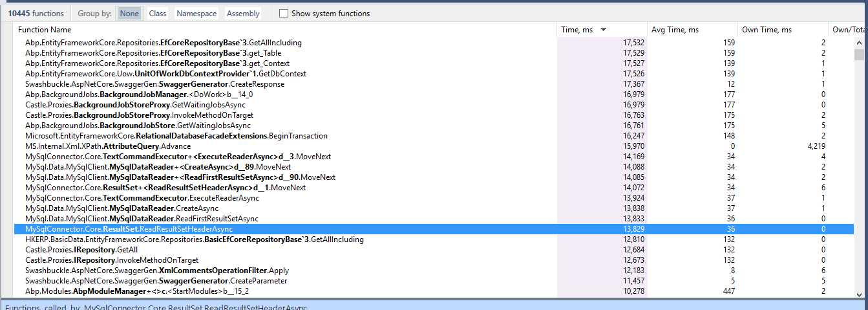Group functions by Namespace
Viewport: 868px width, 310px height.
(196, 13)
